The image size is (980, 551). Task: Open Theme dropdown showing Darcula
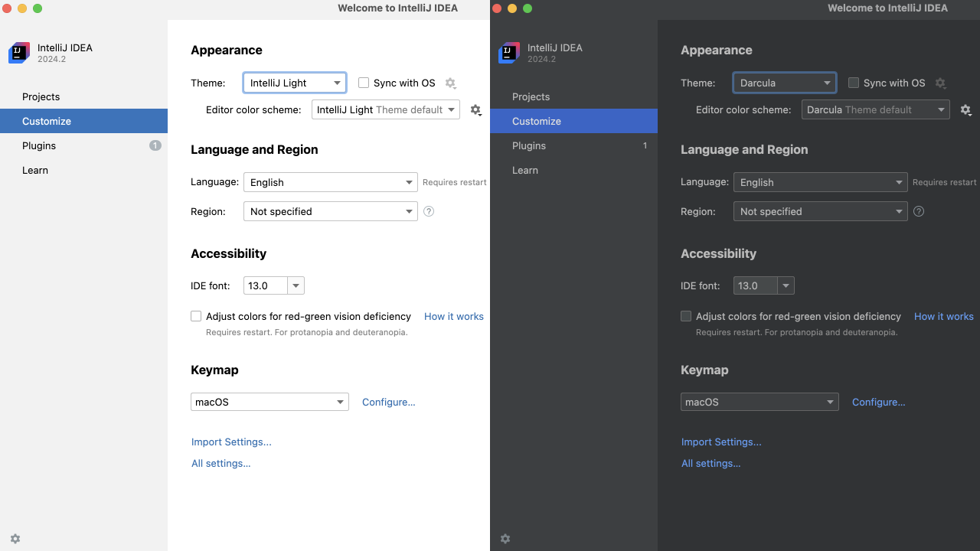[785, 83]
